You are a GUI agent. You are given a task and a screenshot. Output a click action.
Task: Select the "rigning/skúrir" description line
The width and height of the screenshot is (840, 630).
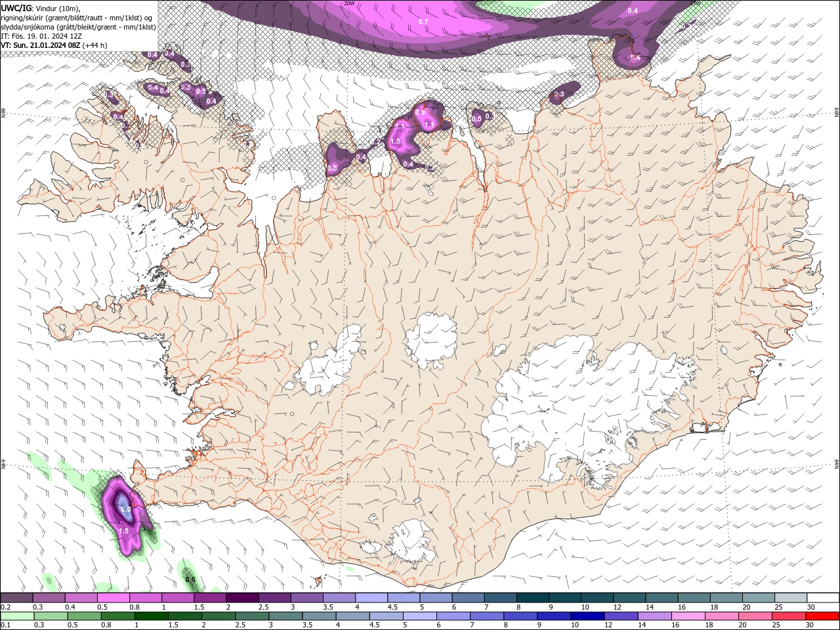77,17
